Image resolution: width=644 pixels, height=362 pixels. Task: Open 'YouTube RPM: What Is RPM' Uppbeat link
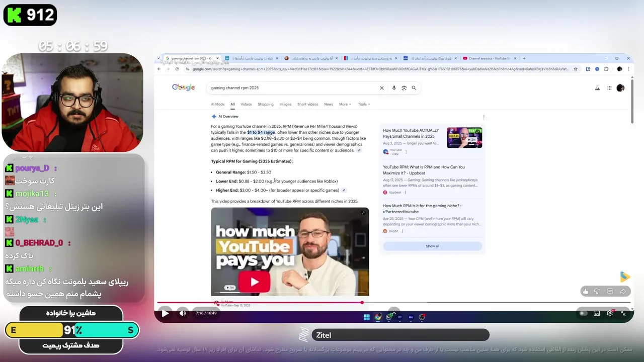[x=424, y=170]
